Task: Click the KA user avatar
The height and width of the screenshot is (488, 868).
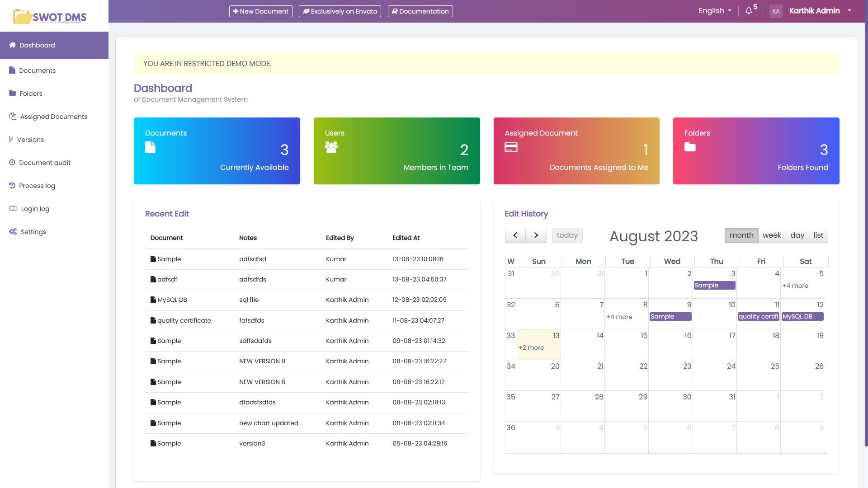Action: tap(776, 11)
